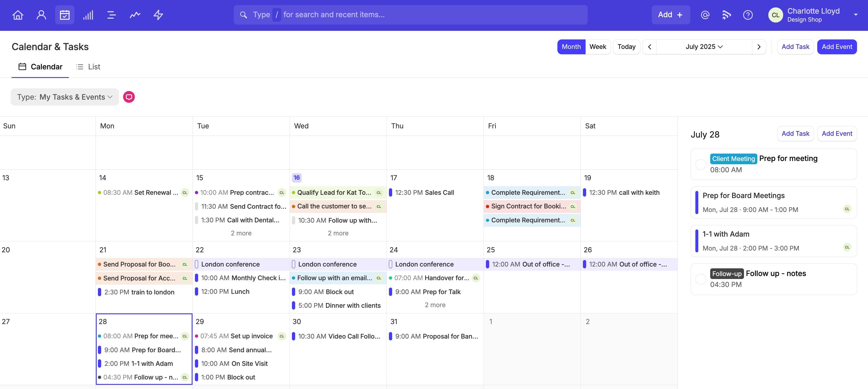The height and width of the screenshot is (389, 868).
Task: Click the CL avatar on 1-1 with Adam card
Action: point(847,247)
